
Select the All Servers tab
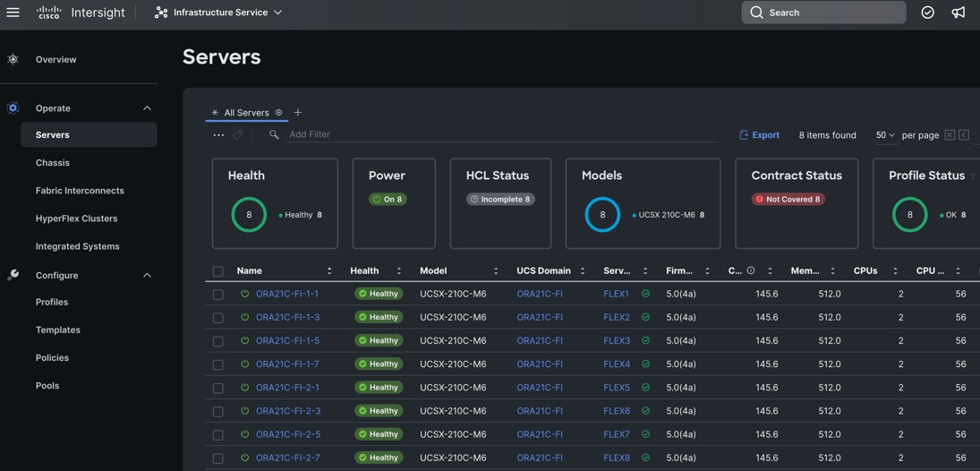coord(246,113)
